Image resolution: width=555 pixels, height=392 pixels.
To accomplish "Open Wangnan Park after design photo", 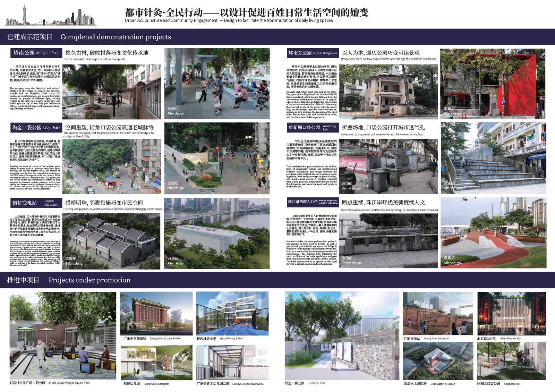I will click(217, 84).
